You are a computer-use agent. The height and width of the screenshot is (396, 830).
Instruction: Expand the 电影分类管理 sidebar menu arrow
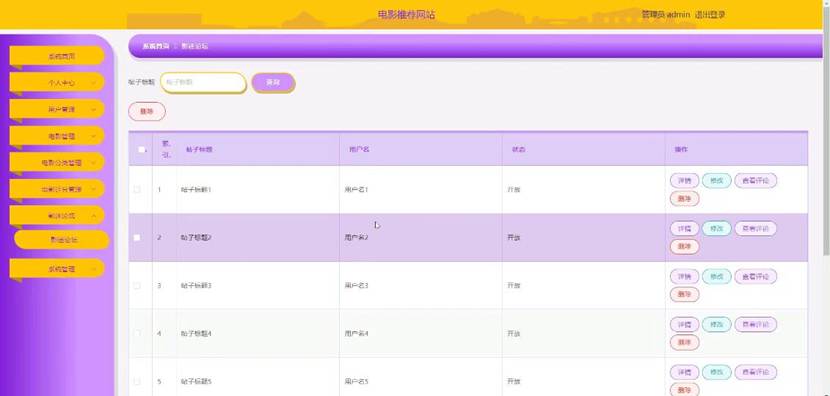tap(93, 163)
